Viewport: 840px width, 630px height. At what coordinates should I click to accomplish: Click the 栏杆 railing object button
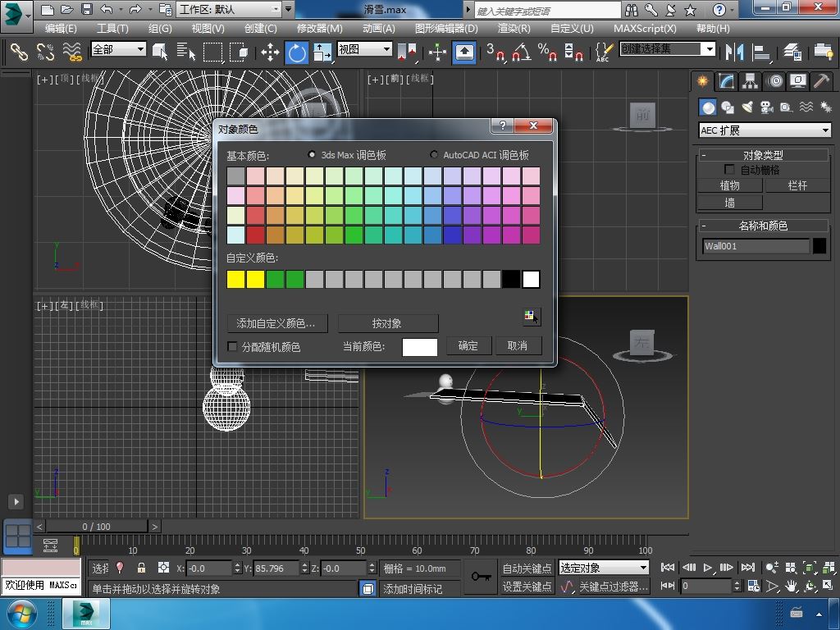[x=797, y=185]
